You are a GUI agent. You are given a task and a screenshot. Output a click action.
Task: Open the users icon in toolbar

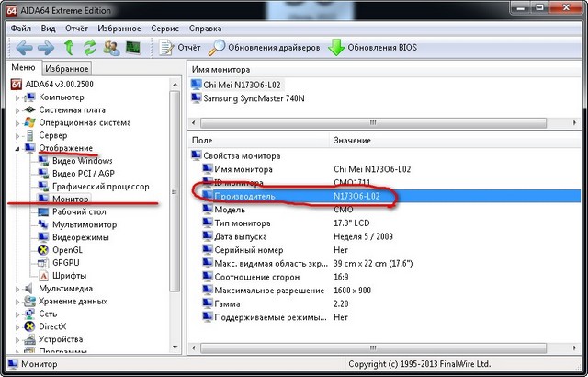click(111, 47)
